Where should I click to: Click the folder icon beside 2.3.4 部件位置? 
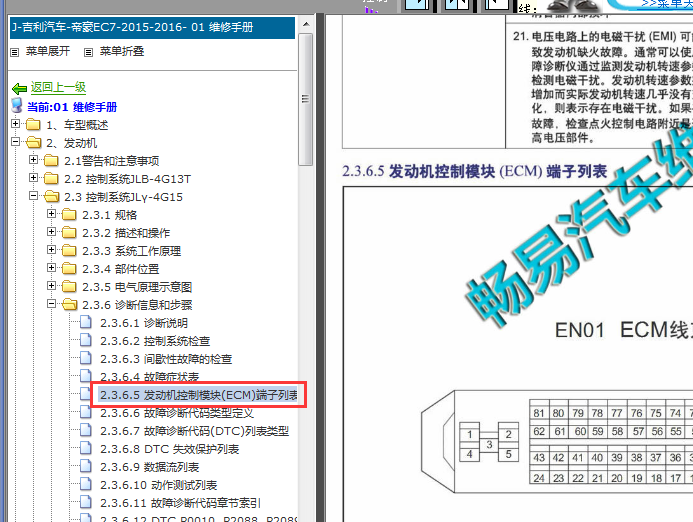coord(69,269)
